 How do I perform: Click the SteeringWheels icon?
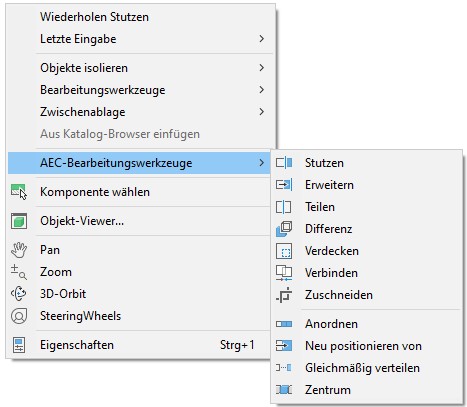click(x=19, y=316)
